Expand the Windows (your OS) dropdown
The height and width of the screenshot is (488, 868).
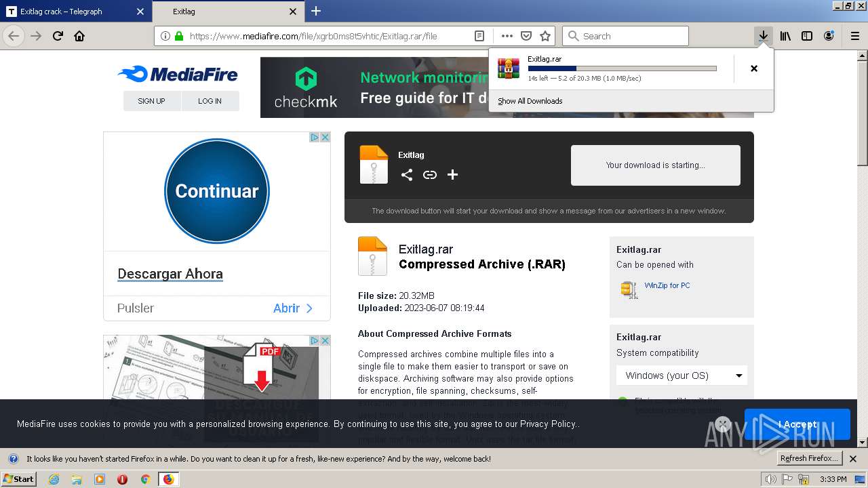682,375
